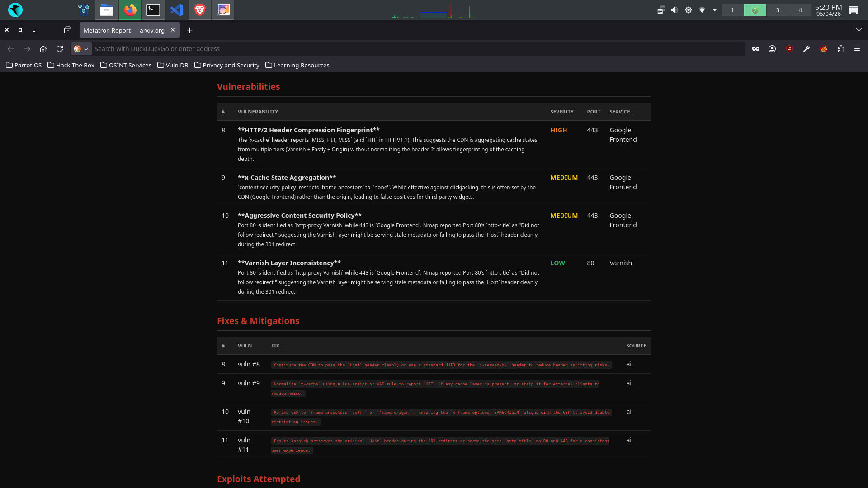
Task: Open the Firefox account profile icon
Action: click(x=772, y=48)
